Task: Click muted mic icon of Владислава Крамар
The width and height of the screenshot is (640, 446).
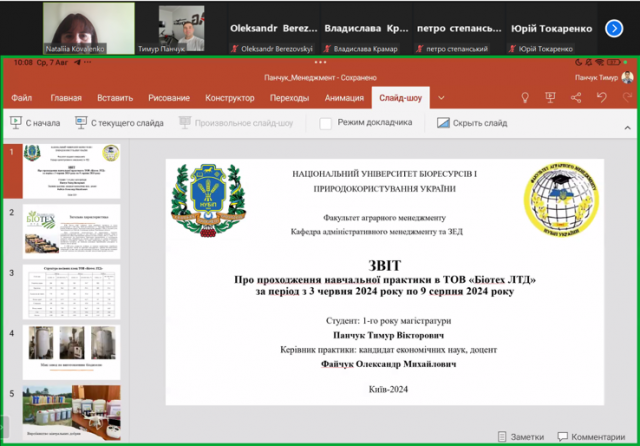Action: (x=327, y=49)
